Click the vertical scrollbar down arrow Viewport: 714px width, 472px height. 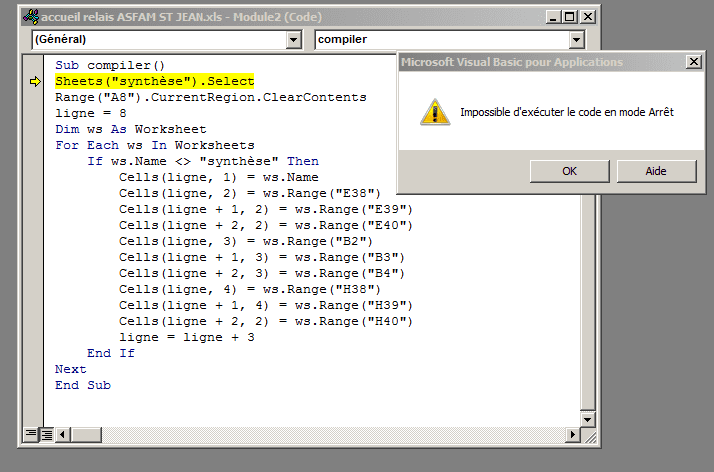(589, 417)
